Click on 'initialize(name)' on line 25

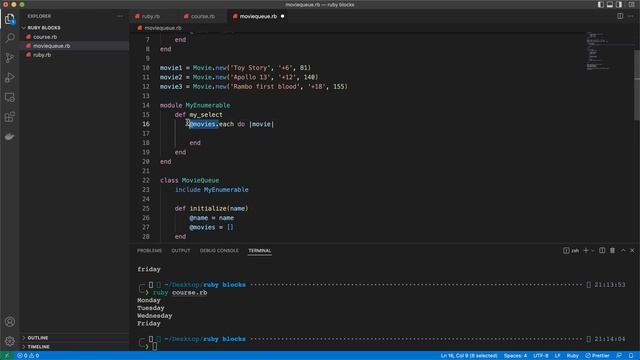[x=219, y=208]
